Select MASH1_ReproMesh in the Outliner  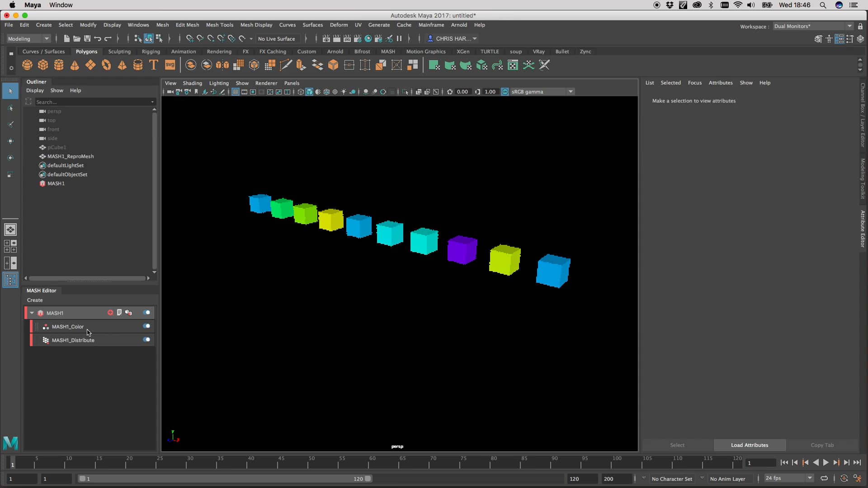coord(71,156)
